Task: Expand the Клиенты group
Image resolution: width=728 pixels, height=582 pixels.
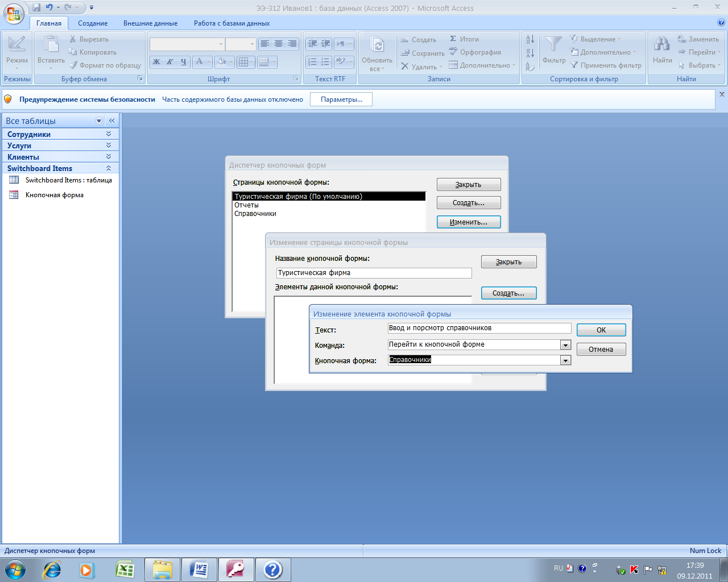Action: point(109,157)
